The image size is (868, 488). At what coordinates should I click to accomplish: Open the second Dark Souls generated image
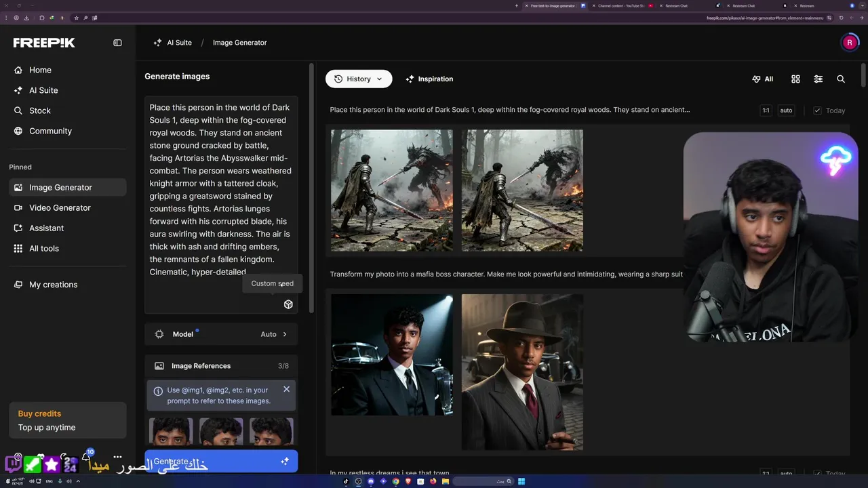[522, 190]
